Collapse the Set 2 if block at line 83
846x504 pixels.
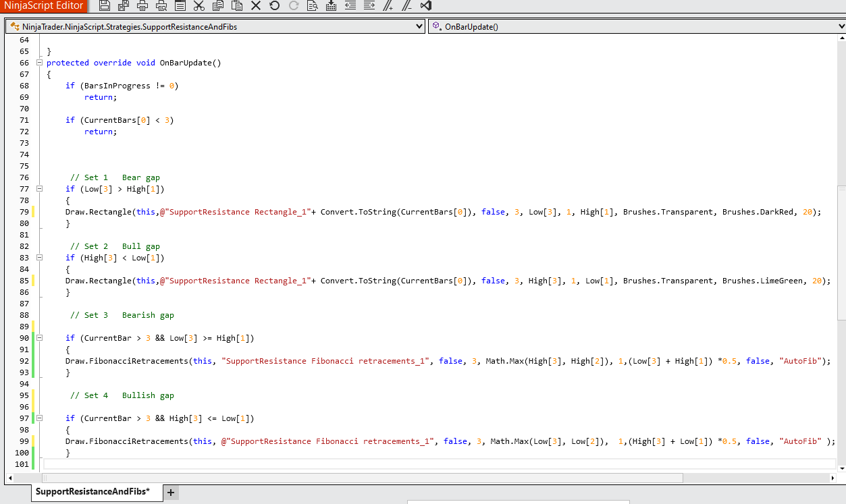(x=39, y=258)
